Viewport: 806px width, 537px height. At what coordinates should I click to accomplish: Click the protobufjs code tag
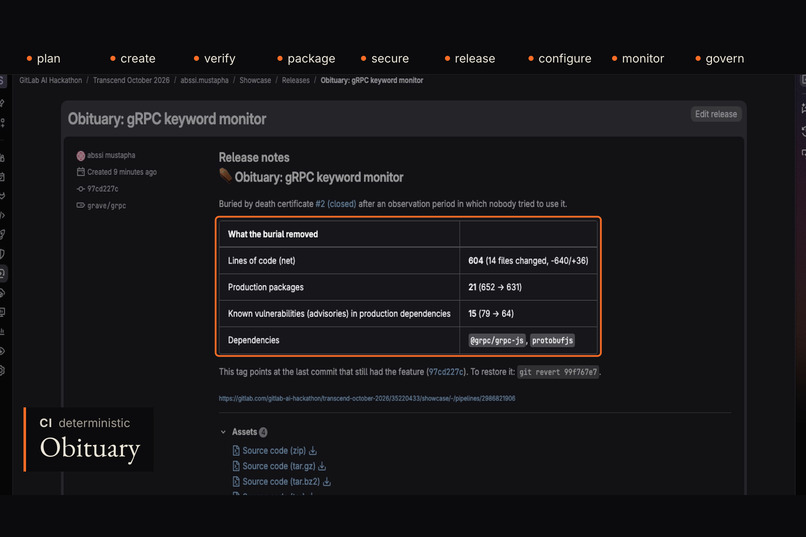tap(552, 340)
